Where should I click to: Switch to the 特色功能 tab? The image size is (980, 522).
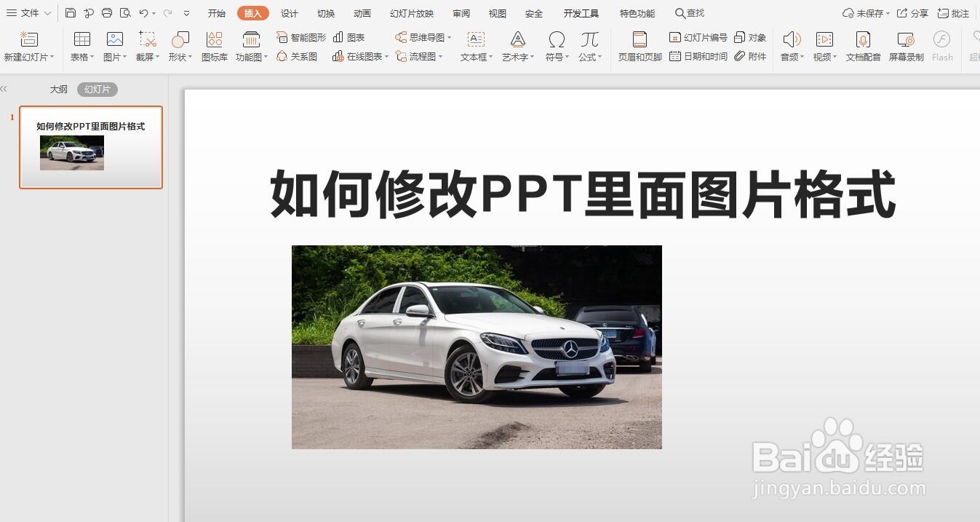(637, 13)
